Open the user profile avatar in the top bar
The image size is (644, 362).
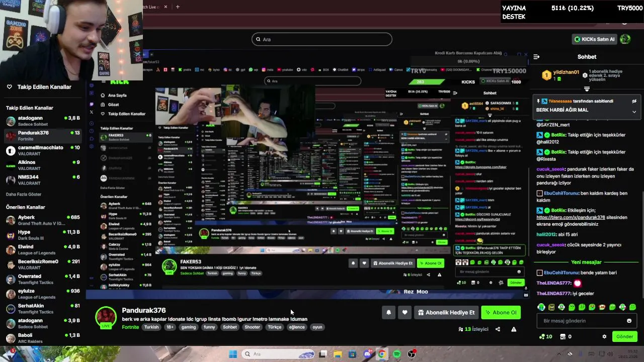coord(625,39)
